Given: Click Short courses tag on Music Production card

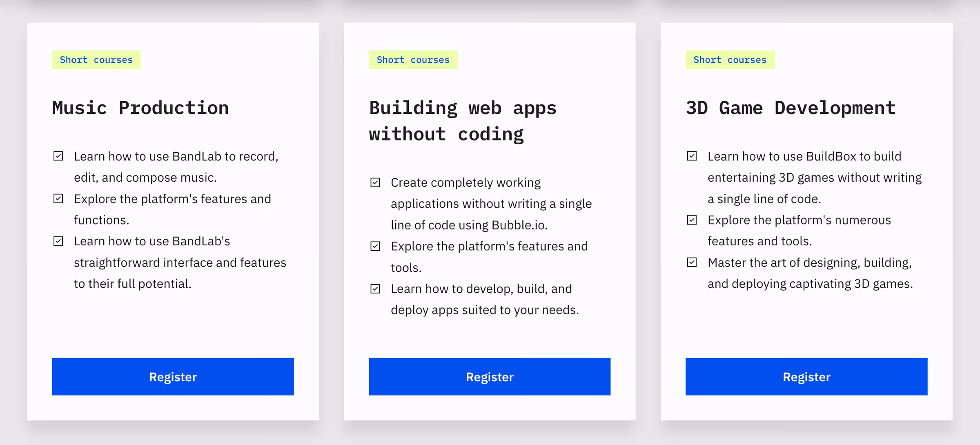Looking at the screenshot, I should 96,60.
